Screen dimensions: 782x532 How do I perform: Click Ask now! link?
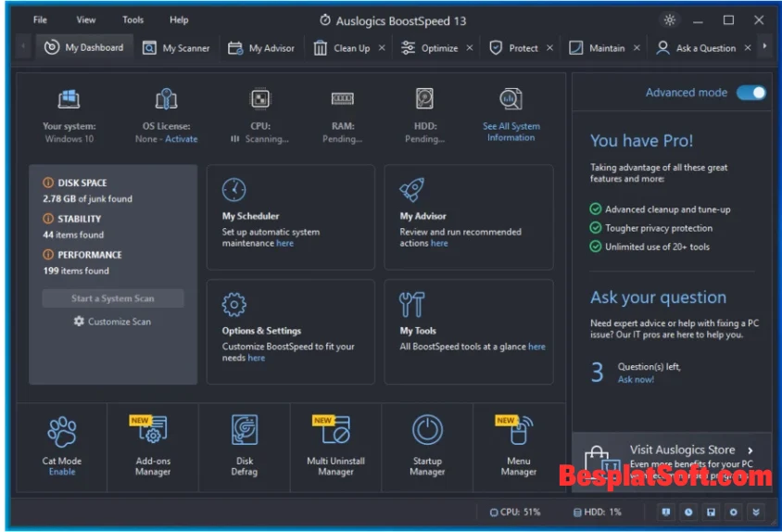coord(636,379)
